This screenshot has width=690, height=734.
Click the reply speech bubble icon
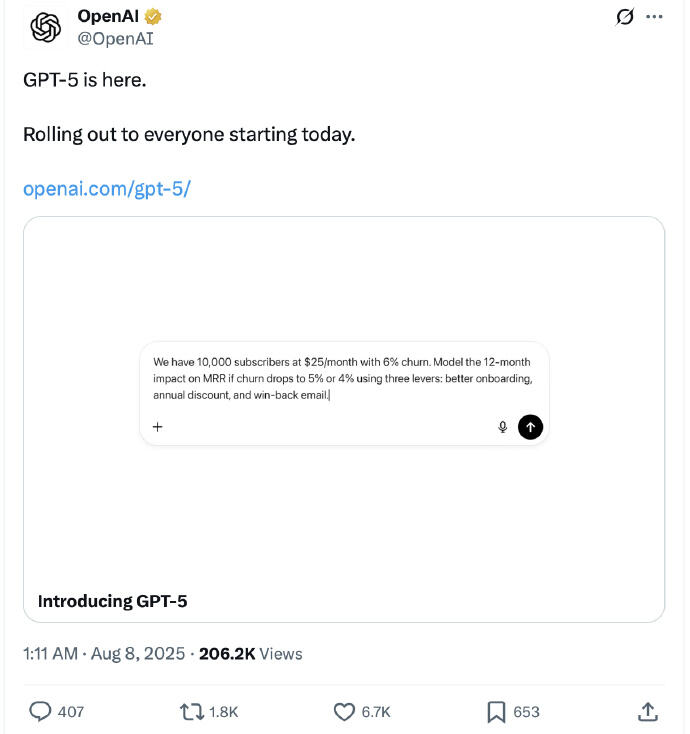pyautogui.click(x=40, y=712)
